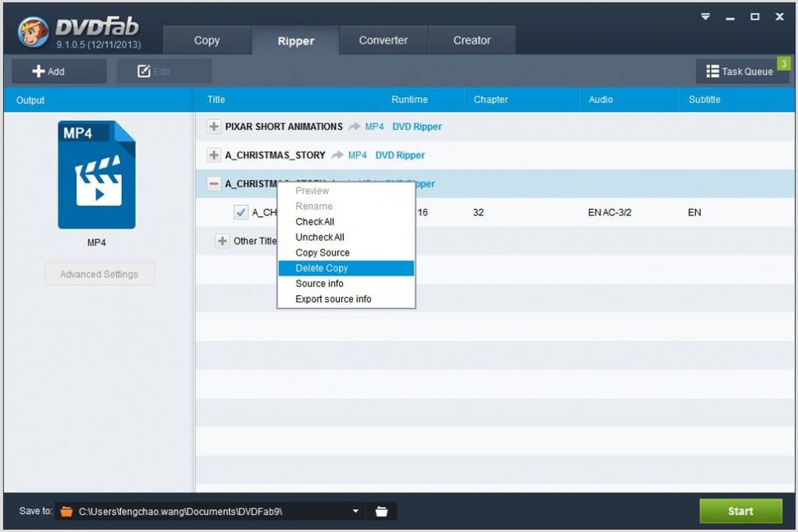Click the plus Add button
Image resolution: width=798 pixels, height=532 pixels.
tap(59, 72)
